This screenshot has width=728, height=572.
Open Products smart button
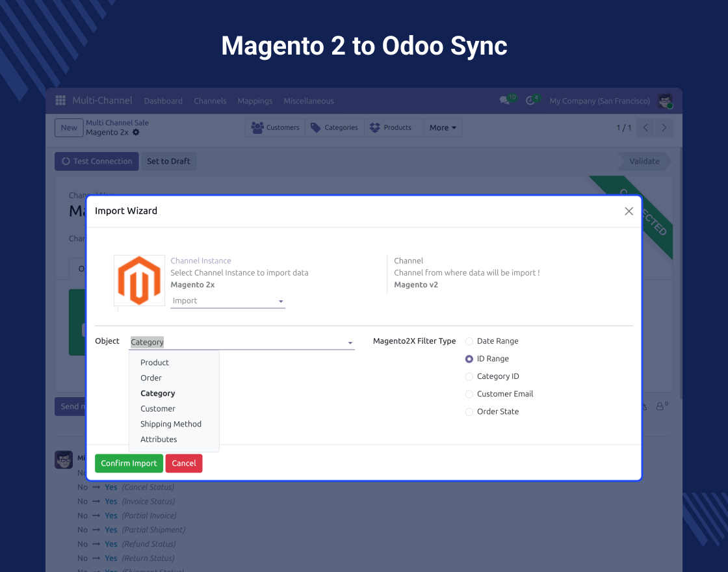[x=393, y=127]
